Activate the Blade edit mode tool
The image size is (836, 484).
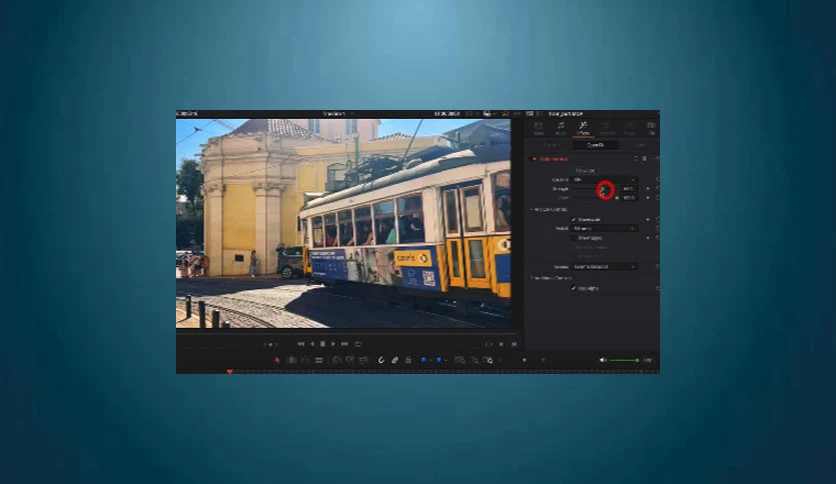319,360
